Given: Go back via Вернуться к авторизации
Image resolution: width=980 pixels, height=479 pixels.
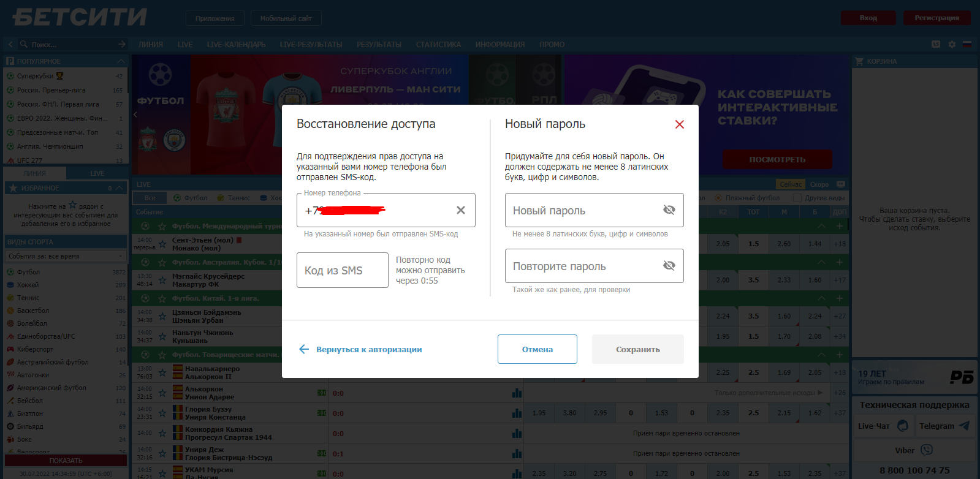Looking at the screenshot, I should click(x=360, y=349).
